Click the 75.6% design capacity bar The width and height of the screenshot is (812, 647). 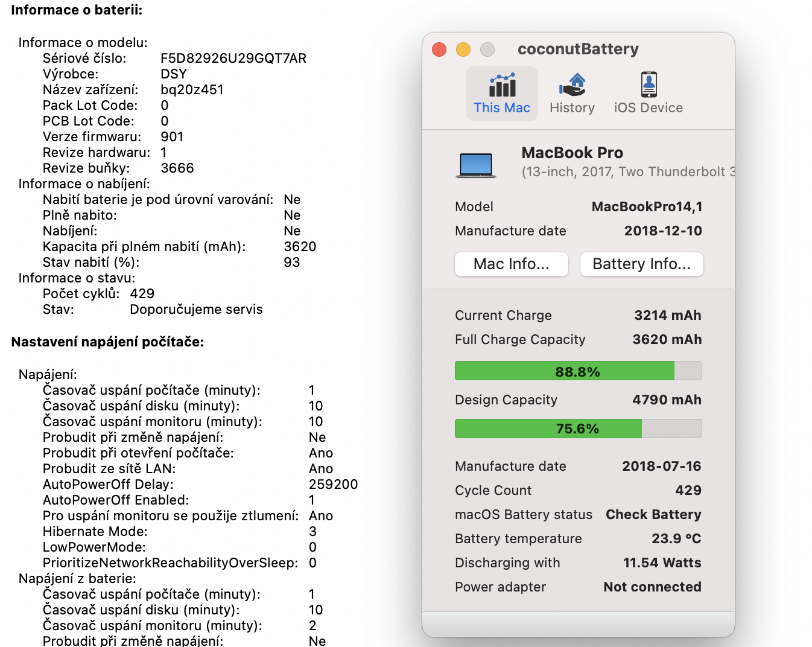pos(579,429)
